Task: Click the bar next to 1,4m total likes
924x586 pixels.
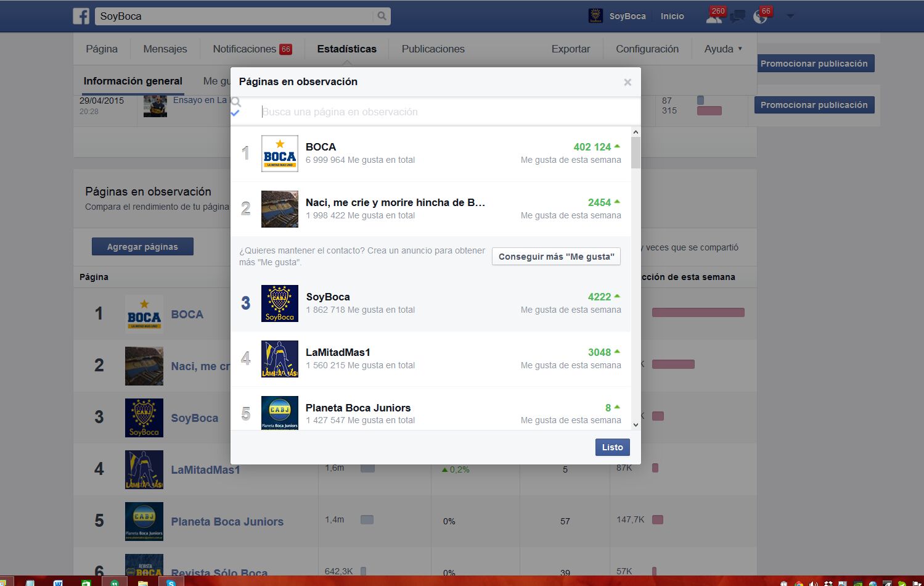Action: (367, 520)
